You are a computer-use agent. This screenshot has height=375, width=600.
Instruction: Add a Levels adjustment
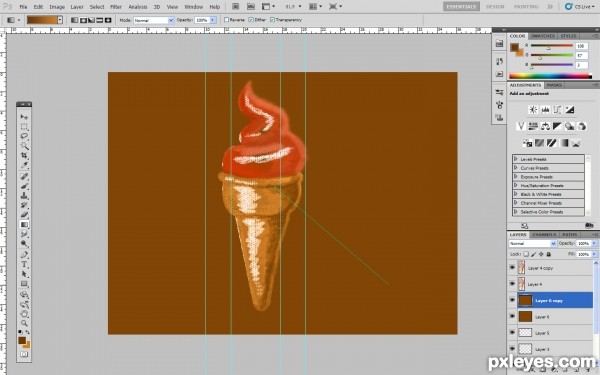coord(545,110)
